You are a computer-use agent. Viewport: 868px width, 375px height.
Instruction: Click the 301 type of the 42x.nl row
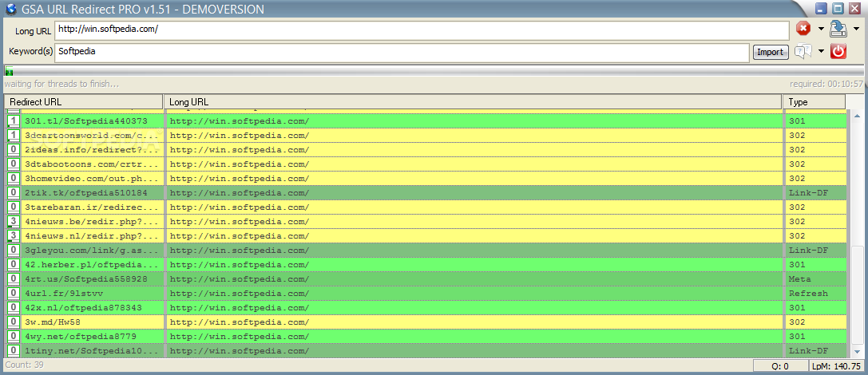(797, 308)
